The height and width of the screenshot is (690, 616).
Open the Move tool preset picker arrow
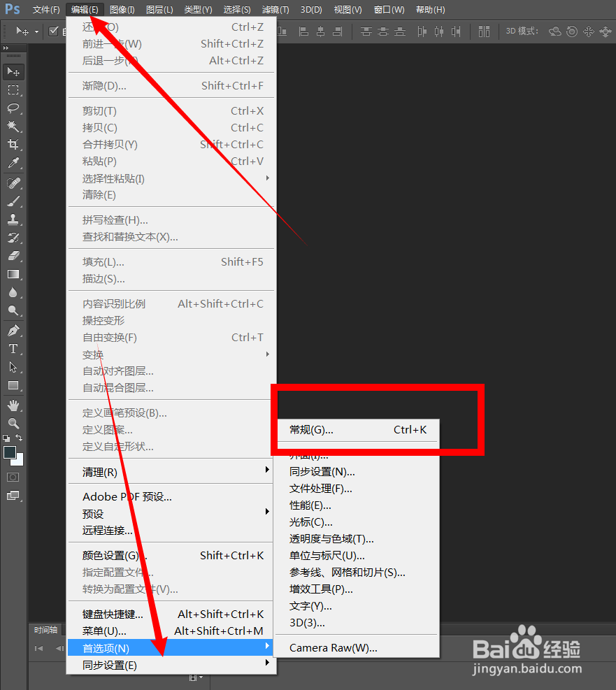(x=36, y=31)
